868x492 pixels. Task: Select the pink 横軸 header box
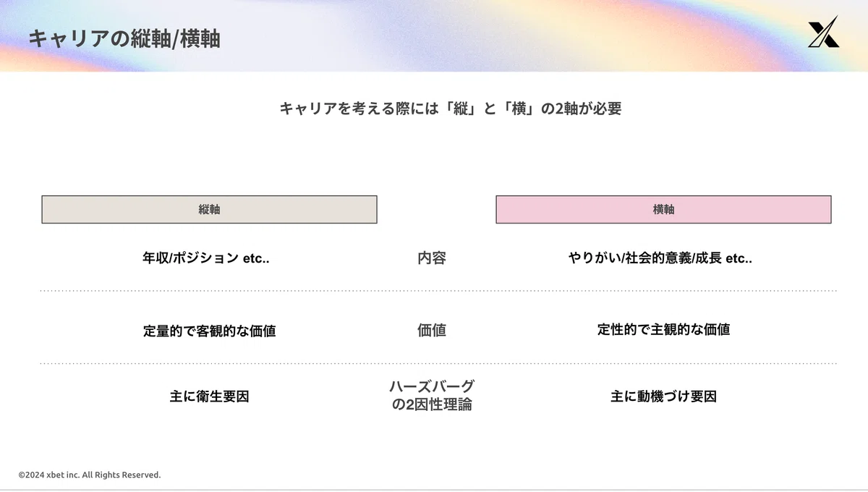click(663, 209)
